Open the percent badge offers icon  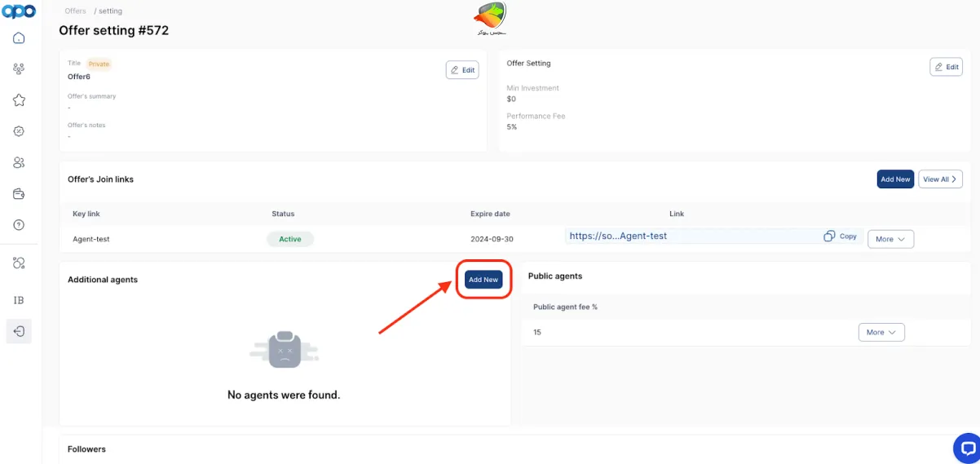tap(19, 131)
